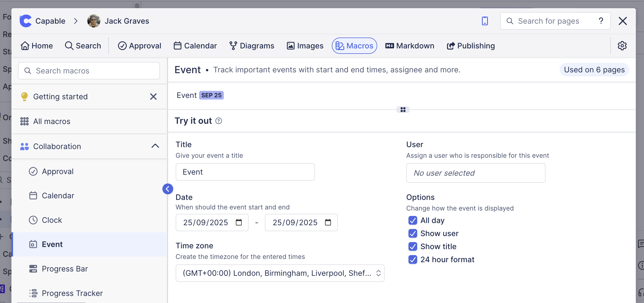Click the end date calendar picker icon
Image resolution: width=644 pixels, height=303 pixels.
[x=328, y=222]
